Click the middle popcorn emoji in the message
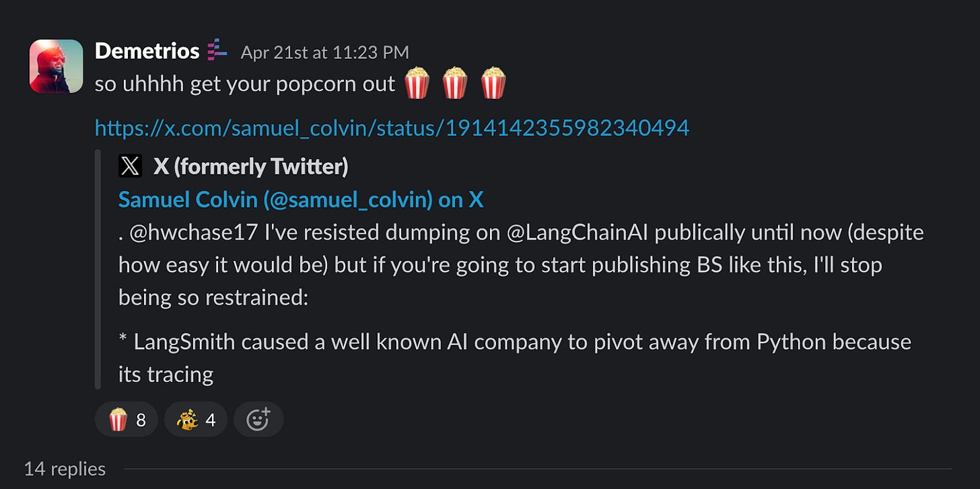The width and height of the screenshot is (980, 489). click(455, 83)
